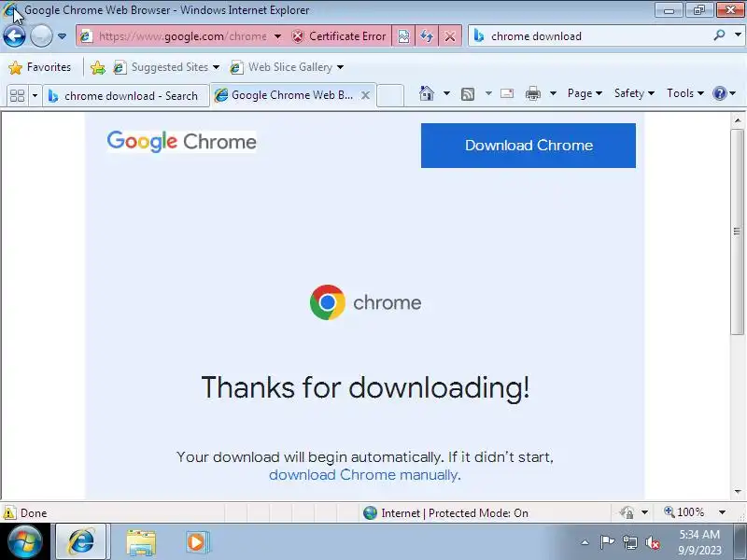747x560 pixels.
Task: Click the status bar warning icon
Action: tap(9, 512)
